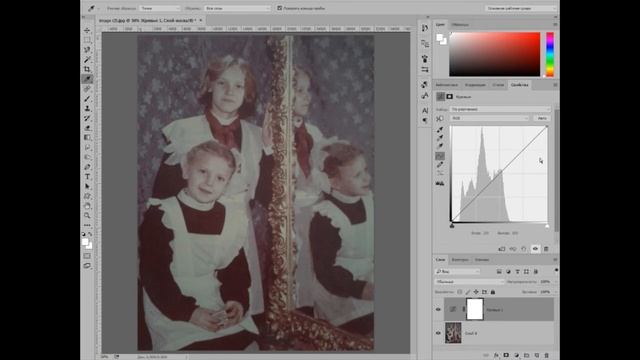Image resolution: width=640 pixels, height=360 pixels.
Task: Toggle clip adjustment to layer below
Action: (502, 249)
